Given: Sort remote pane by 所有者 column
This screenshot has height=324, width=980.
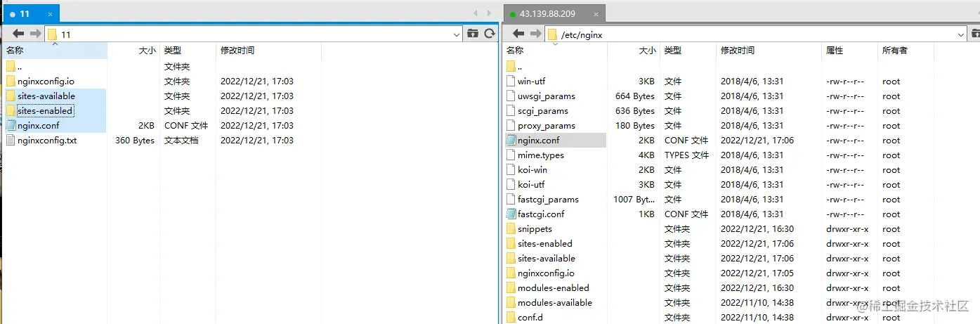Looking at the screenshot, I should 906,51.
